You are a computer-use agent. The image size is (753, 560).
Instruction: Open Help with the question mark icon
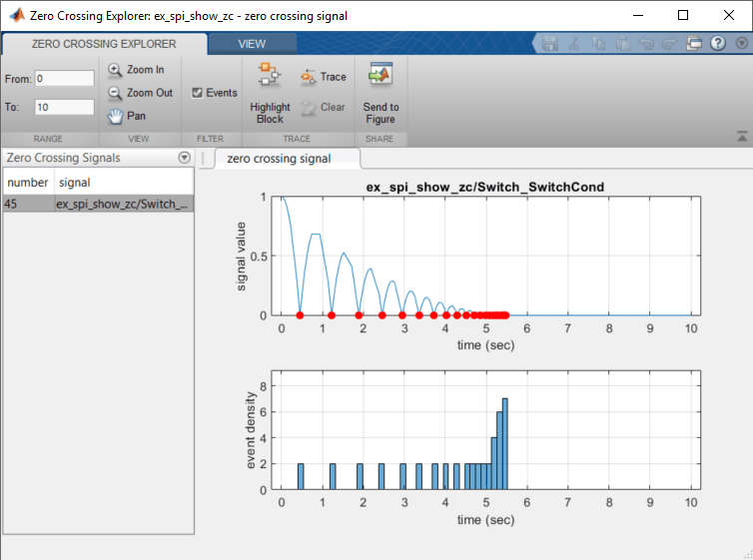pos(718,44)
